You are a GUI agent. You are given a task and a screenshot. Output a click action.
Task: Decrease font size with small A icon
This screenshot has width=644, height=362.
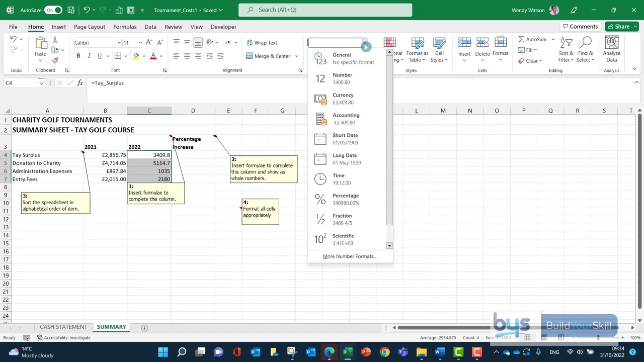pos(159,43)
